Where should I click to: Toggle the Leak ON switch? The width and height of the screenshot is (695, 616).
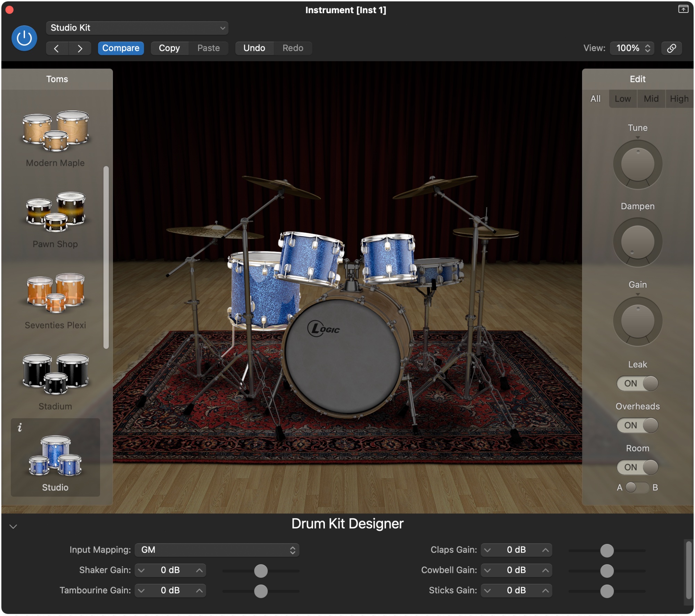(x=637, y=383)
